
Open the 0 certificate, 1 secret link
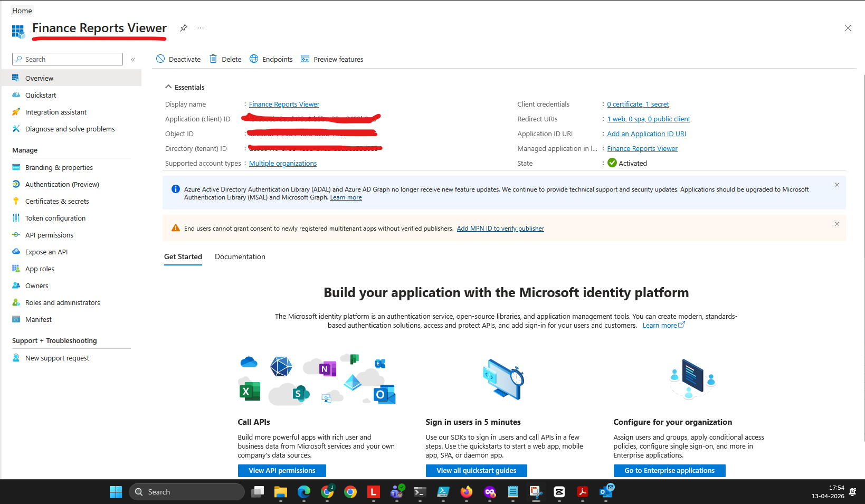point(638,104)
